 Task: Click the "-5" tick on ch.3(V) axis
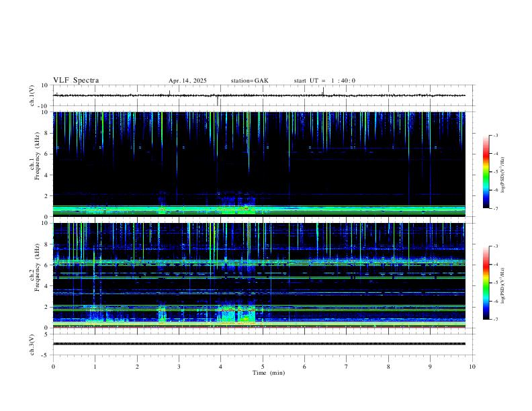pyautogui.click(x=46, y=355)
